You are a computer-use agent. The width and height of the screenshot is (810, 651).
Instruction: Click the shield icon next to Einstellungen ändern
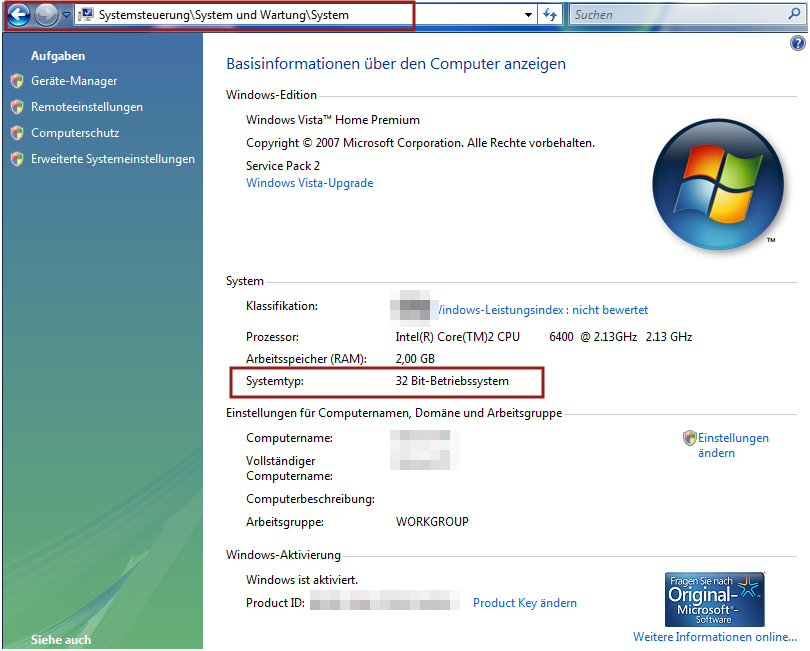click(x=690, y=438)
